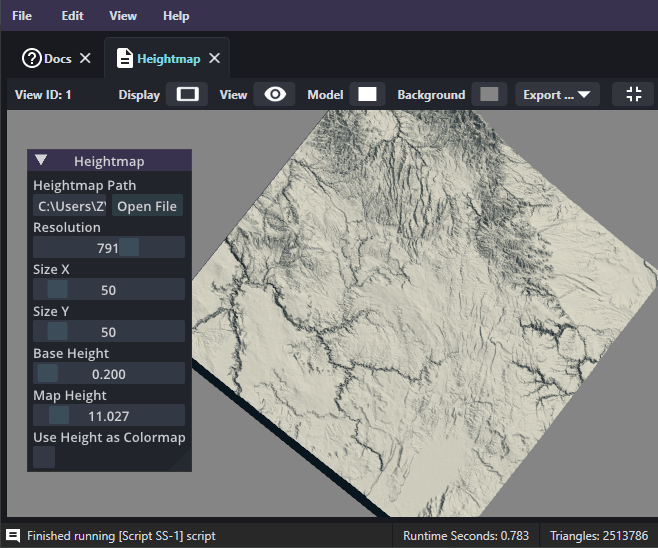
Task: Open the View menu in menu bar
Action: (123, 16)
